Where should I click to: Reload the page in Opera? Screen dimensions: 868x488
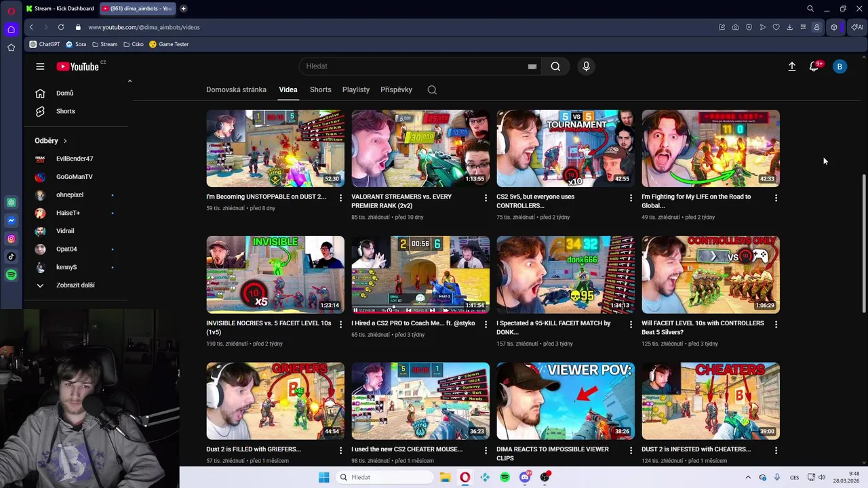click(x=61, y=27)
